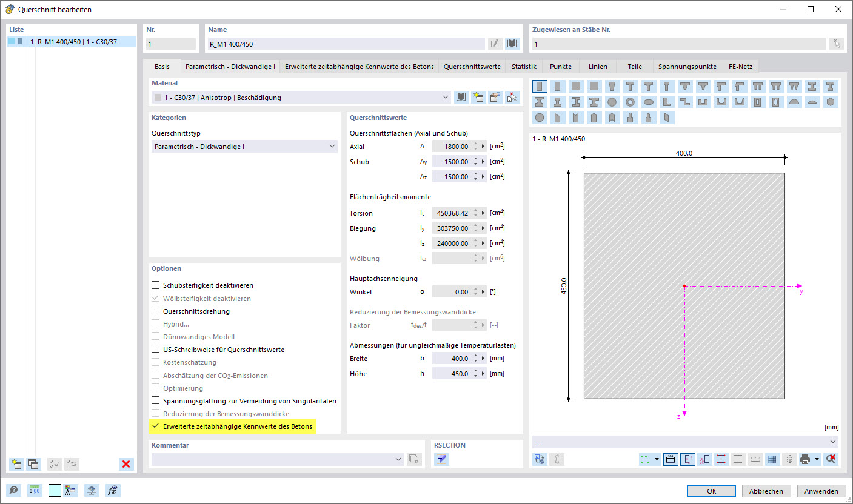Viewport: 853px width, 504px height.
Task: Delete material icon with red cross
Action: 513,97
